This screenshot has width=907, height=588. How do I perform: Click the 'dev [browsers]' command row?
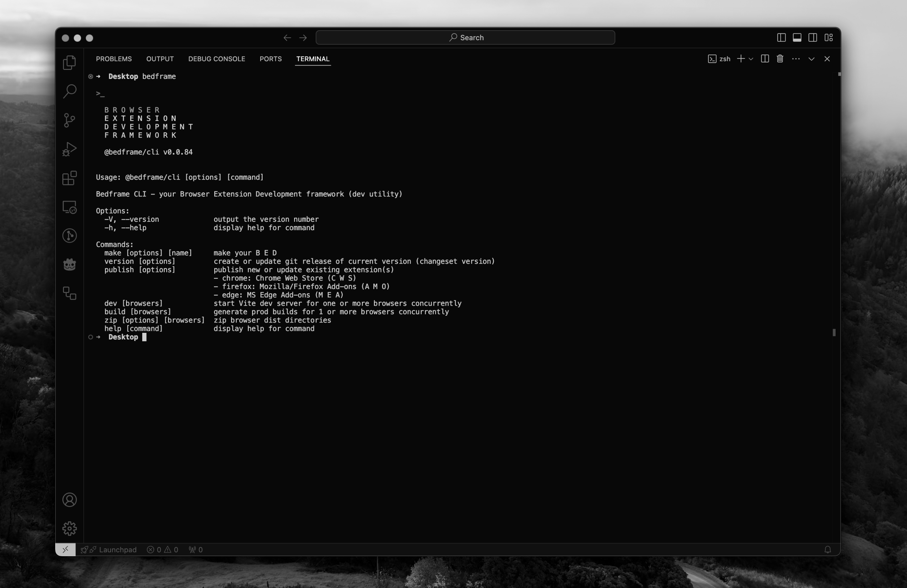tap(283, 303)
